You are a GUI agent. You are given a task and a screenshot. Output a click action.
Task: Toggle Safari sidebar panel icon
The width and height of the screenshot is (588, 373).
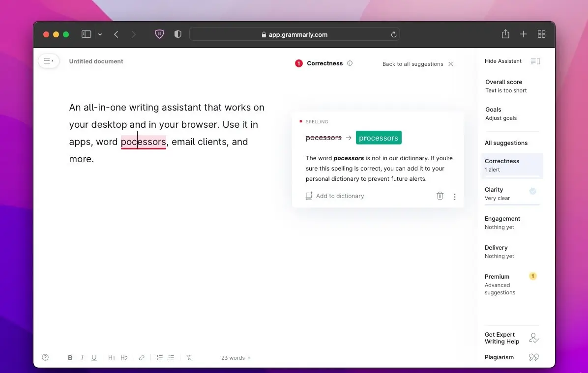(86, 34)
